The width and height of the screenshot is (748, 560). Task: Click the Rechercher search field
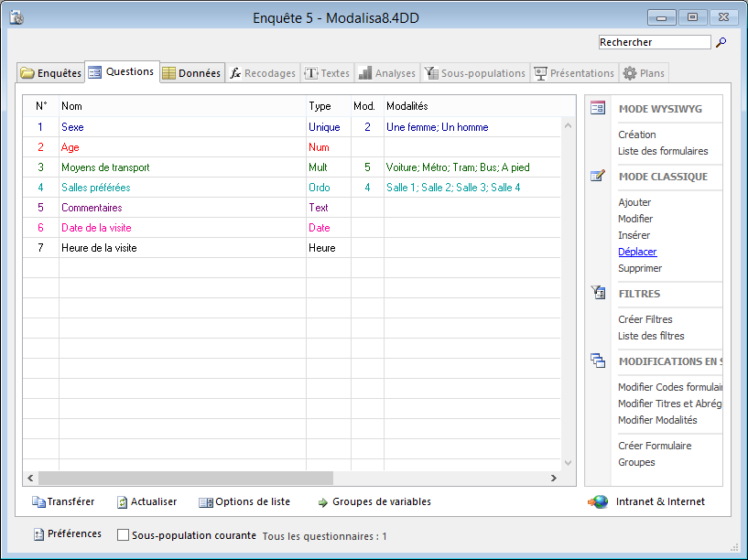click(x=655, y=42)
